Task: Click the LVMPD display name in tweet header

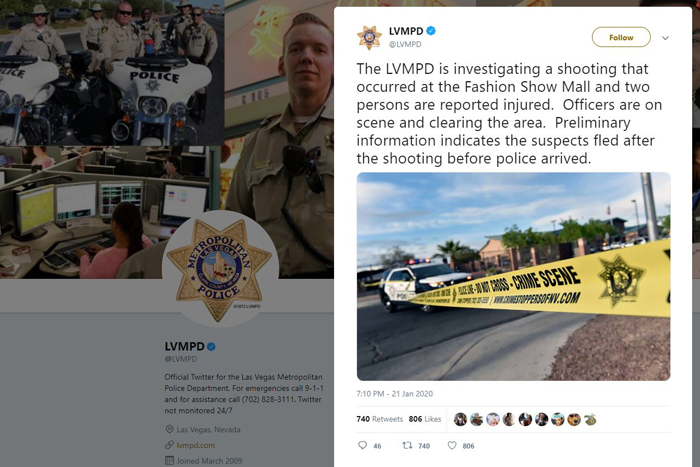Action: tap(406, 31)
